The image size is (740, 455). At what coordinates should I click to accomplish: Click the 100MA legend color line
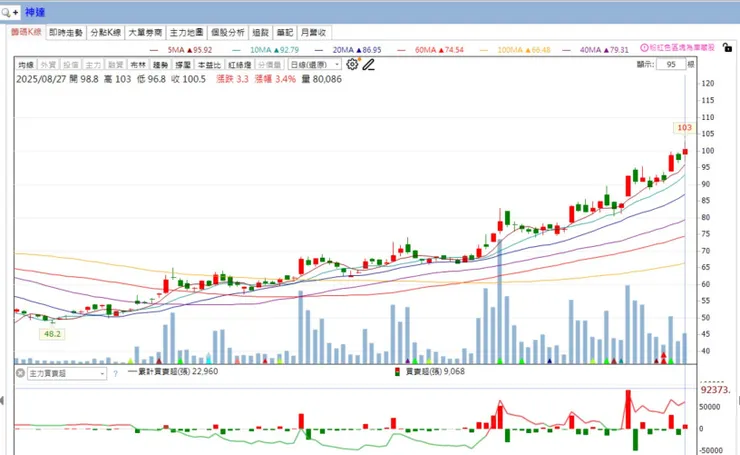point(484,50)
